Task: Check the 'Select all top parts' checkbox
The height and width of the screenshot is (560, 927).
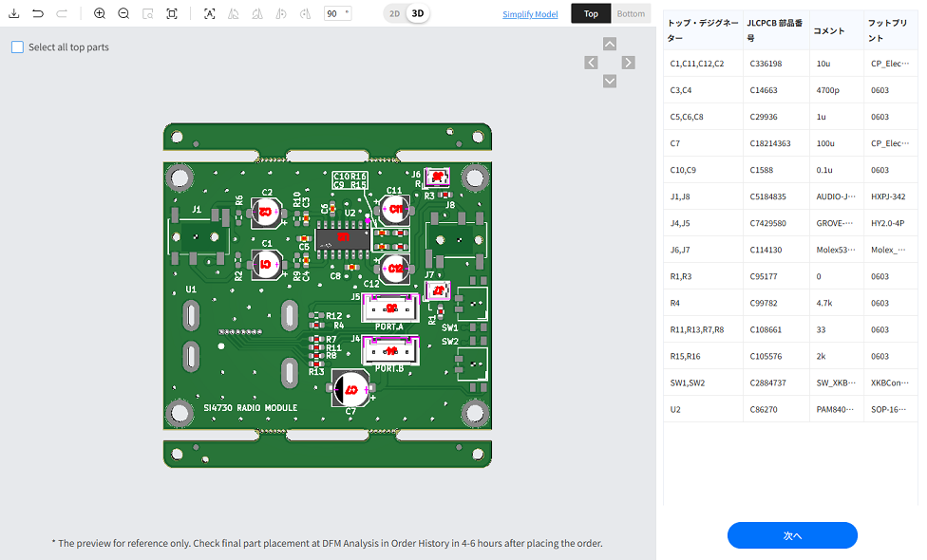Action: (17, 47)
